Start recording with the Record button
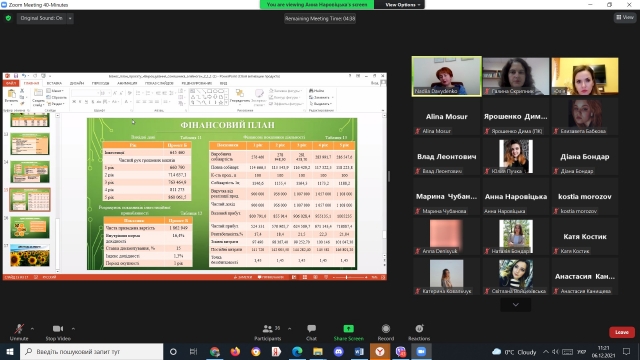The image size is (640, 360). click(x=386, y=332)
